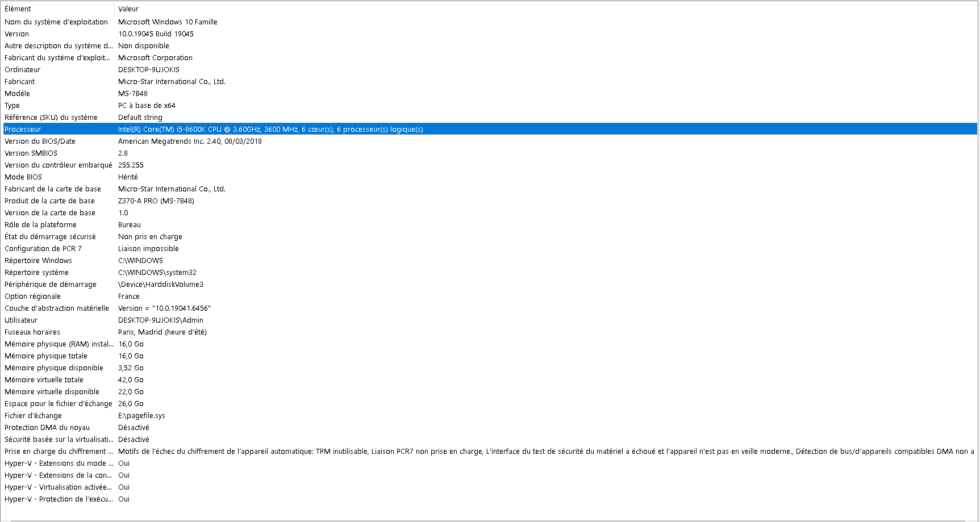Screen dimensions: 980x522
Task: Select the Protection DMA du noyau row
Action: click(490, 427)
